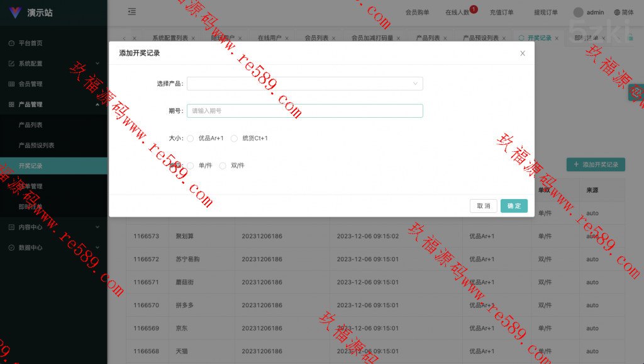Close the 添加开奖记录 dialog with X
The image size is (644, 364).
[x=522, y=54]
